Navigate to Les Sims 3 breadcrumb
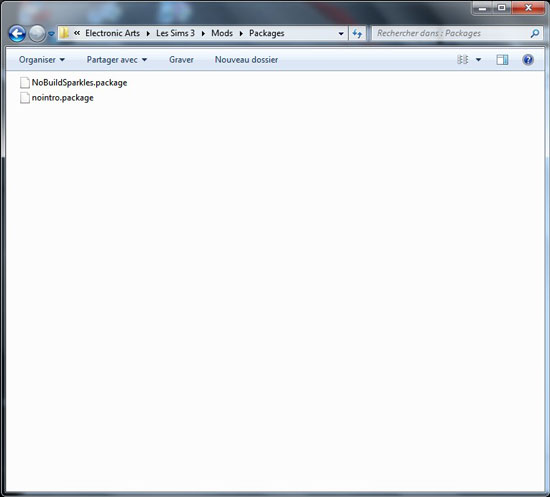 coord(175,33)
